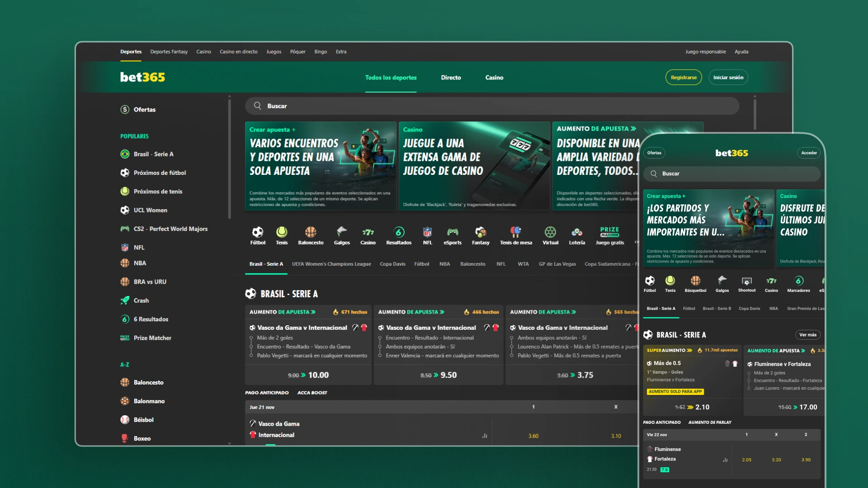Choose the Tenis ball icon in desktop row
The height and width of the screenshot is (488, 868).
(x=282, y=232)
